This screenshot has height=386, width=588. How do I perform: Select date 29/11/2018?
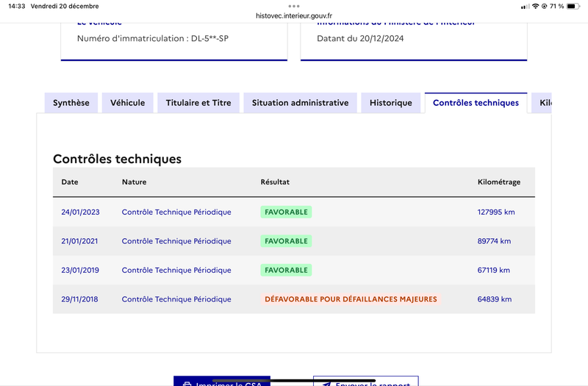79,299
